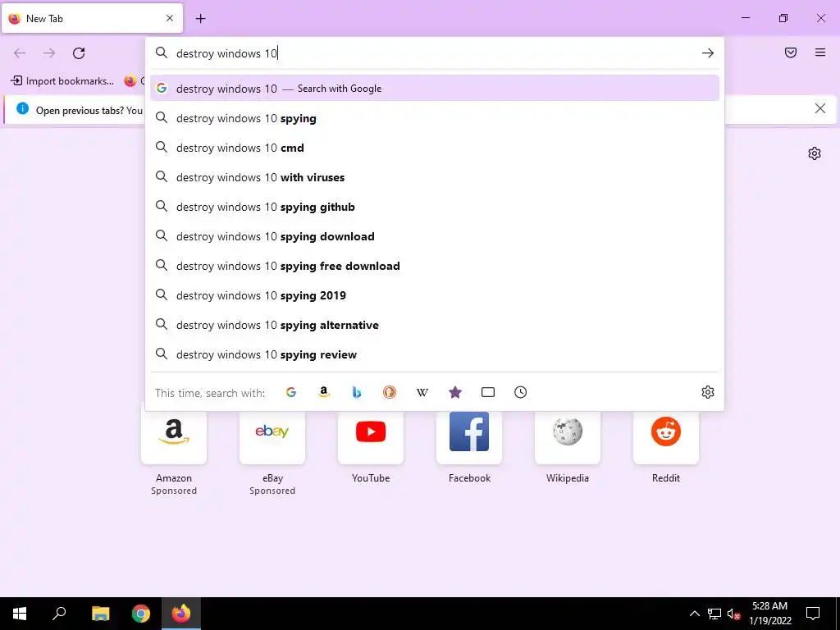Personalize New Tab with gear icon

click(815, 153)
